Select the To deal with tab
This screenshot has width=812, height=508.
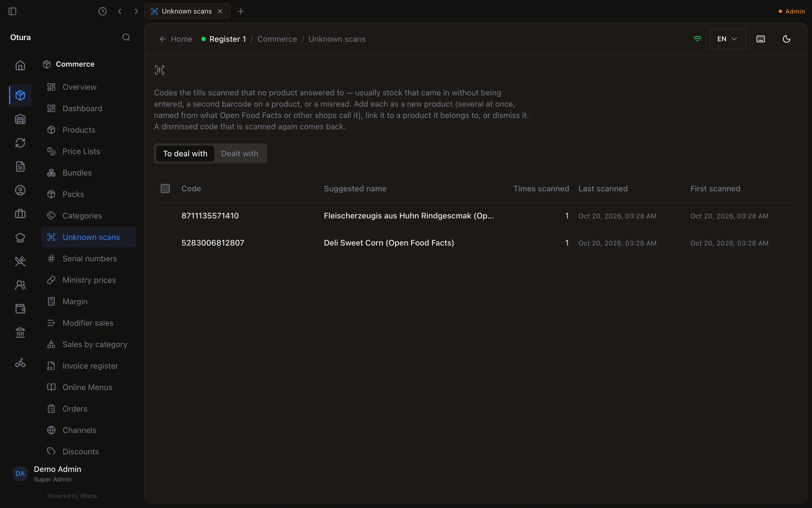tap(185, 154)
